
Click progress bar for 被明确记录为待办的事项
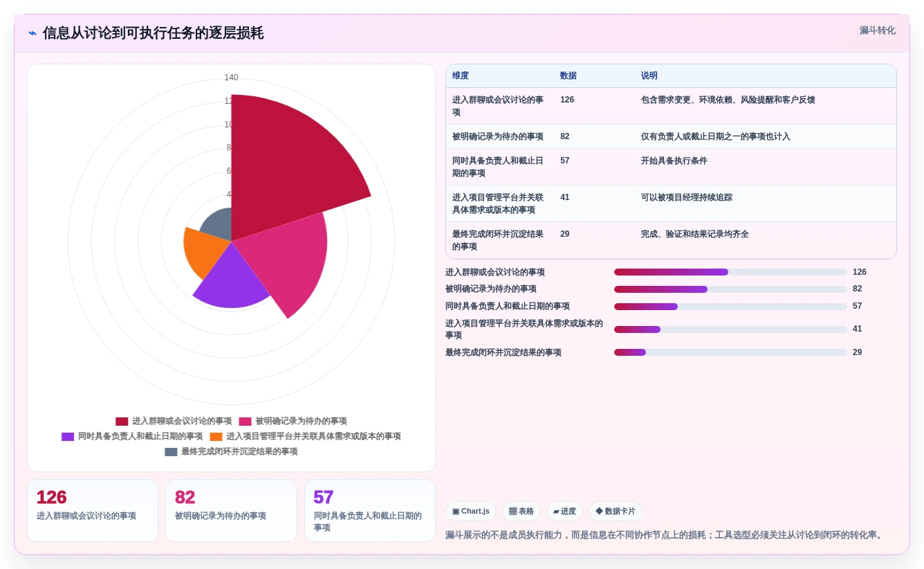[730, 289]
